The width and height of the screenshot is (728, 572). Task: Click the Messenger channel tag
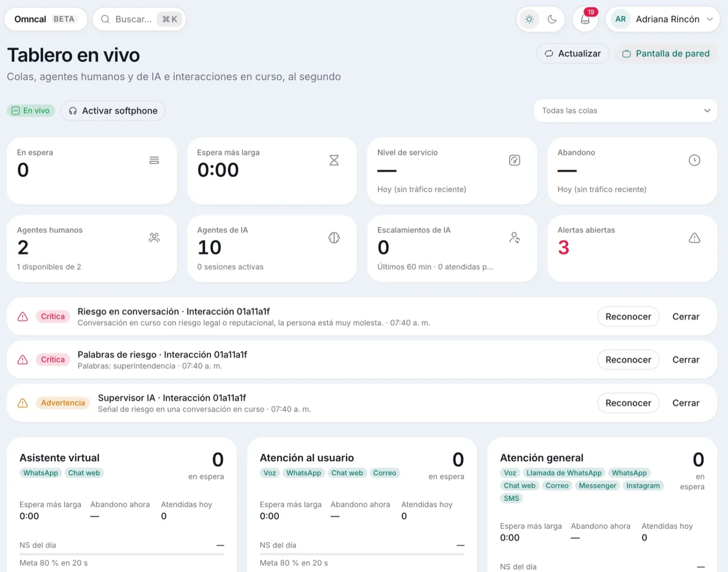[597, 486]
